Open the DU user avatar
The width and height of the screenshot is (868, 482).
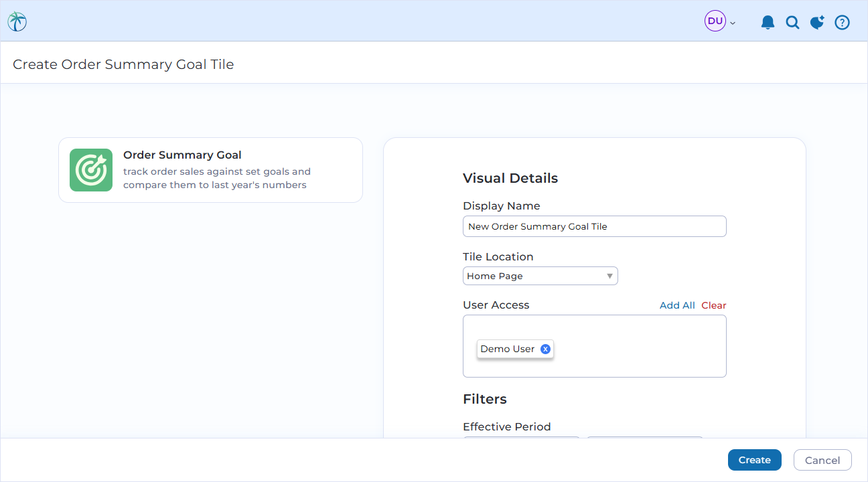tap(714, 21)
